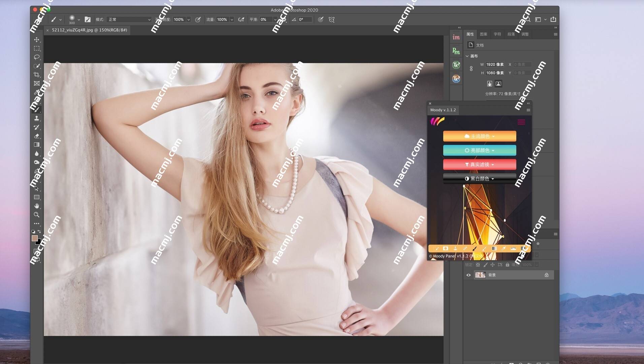
Task: Switch to the 调整 tab
Action: coord(525,34)
